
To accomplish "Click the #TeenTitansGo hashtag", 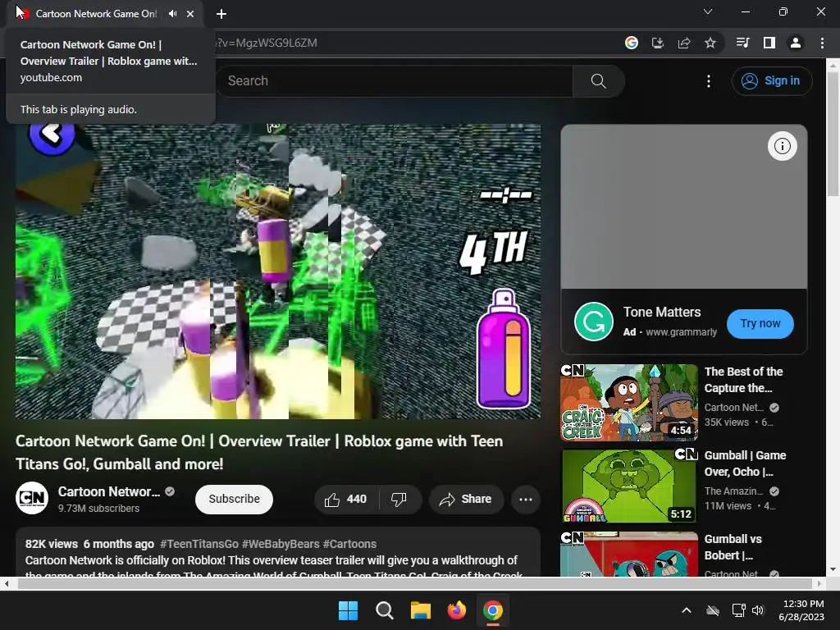I will pos(199,544).
